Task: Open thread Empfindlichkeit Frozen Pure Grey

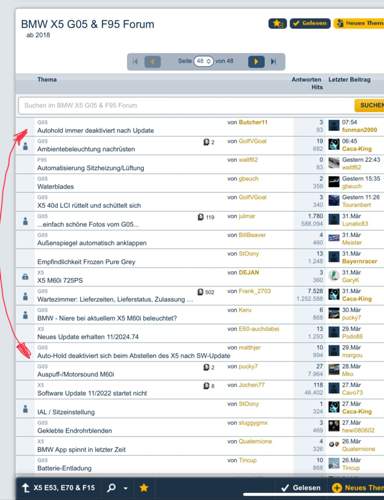Action: (x=86, y=262)
